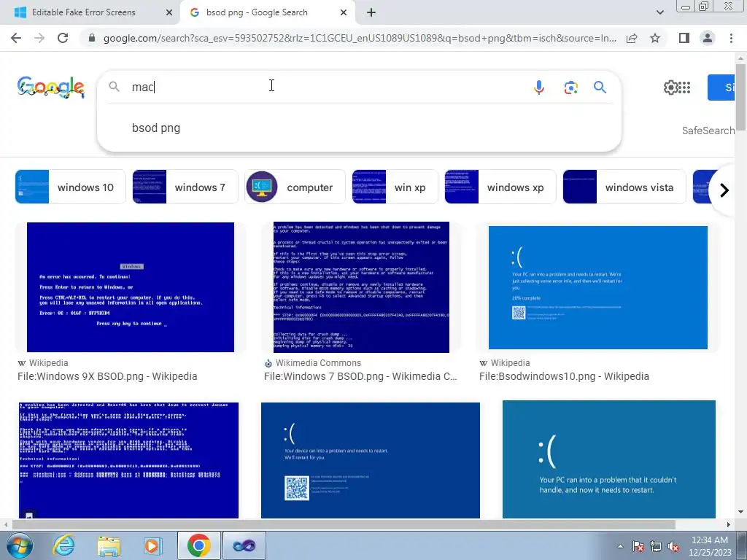
Task: Open the muted volume tray icon
Action: [673, 546]
